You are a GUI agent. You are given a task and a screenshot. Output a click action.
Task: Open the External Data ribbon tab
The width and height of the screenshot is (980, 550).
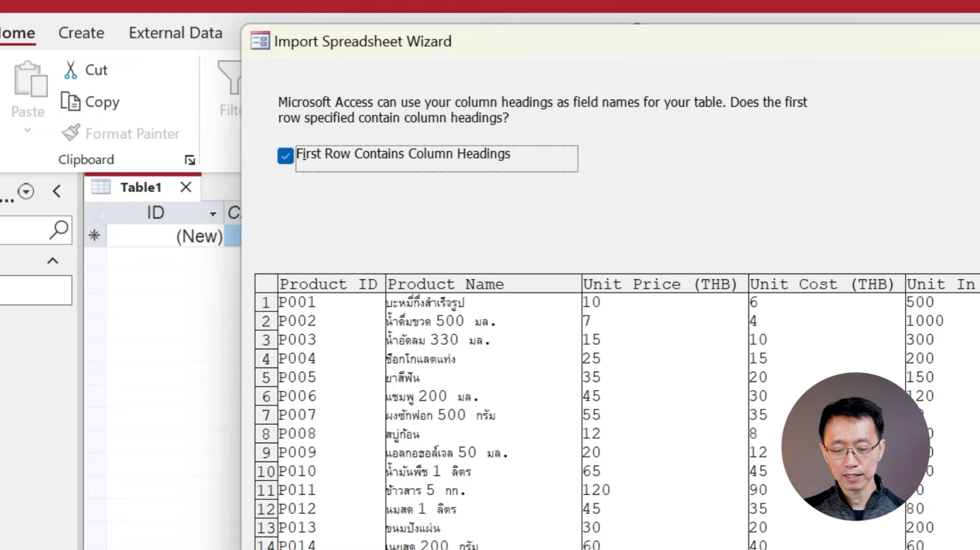(175, 32)
